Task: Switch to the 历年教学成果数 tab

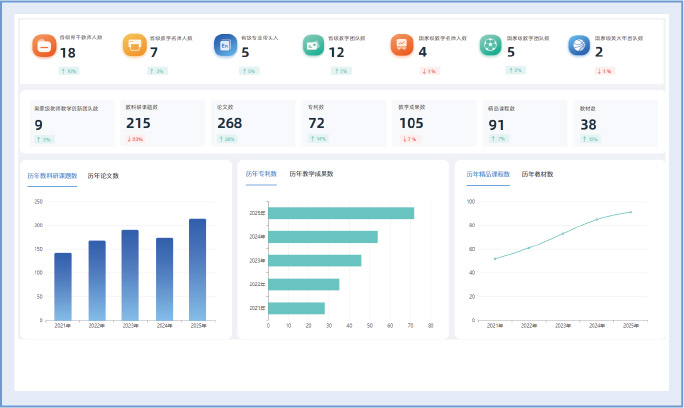Action: coord(311,174)
